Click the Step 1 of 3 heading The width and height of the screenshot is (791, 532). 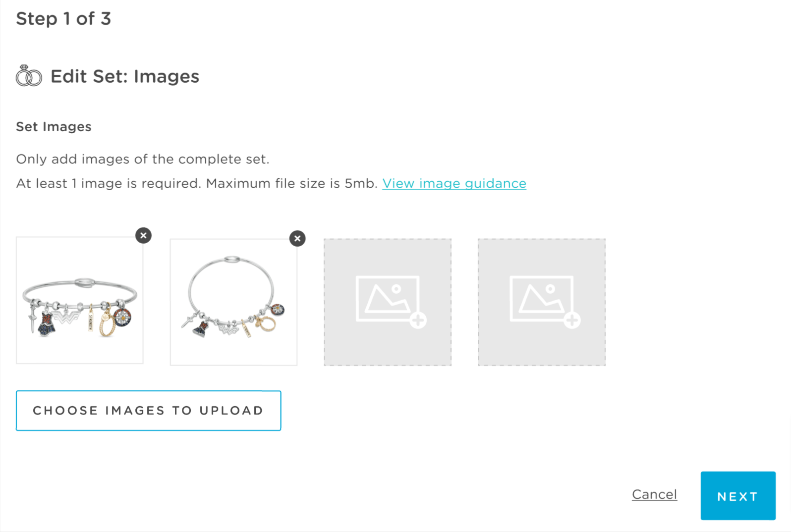pos(63,19)
